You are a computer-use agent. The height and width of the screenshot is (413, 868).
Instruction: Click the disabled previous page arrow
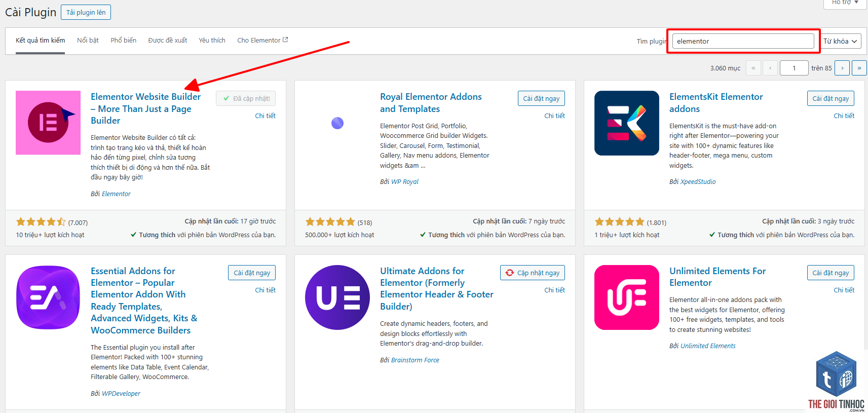coord(770,68)
